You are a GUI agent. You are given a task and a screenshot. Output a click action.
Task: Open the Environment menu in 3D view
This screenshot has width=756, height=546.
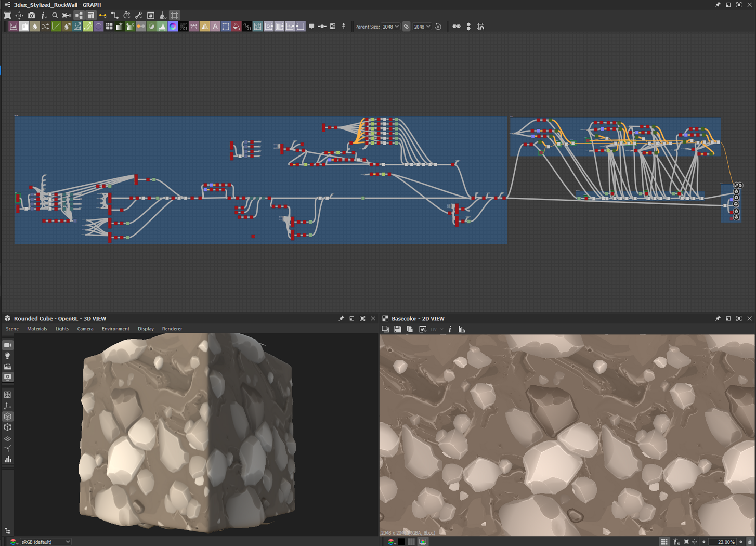(115, 329)
